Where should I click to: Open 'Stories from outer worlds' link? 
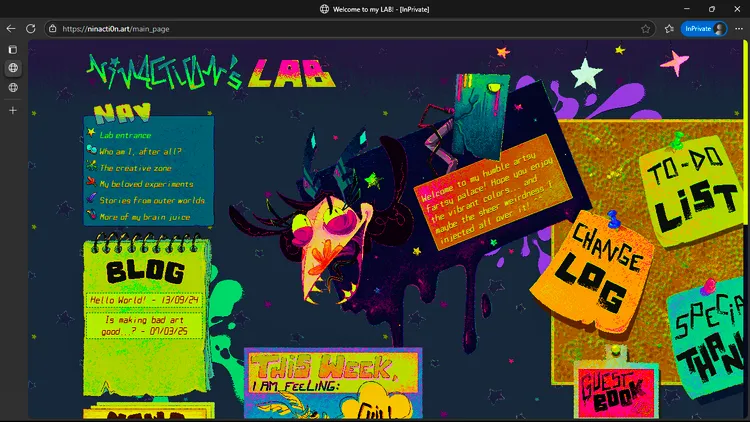coord(151,200)
